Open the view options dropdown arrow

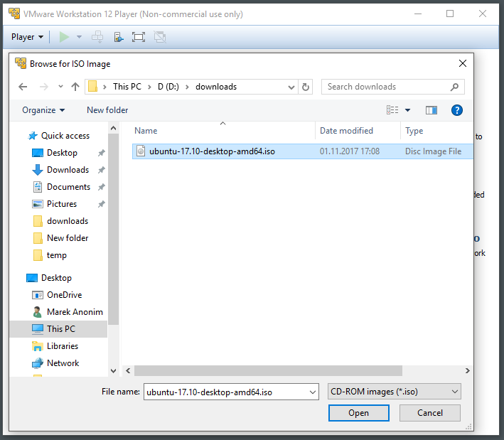pyautogui.click(x=407, y=110)
